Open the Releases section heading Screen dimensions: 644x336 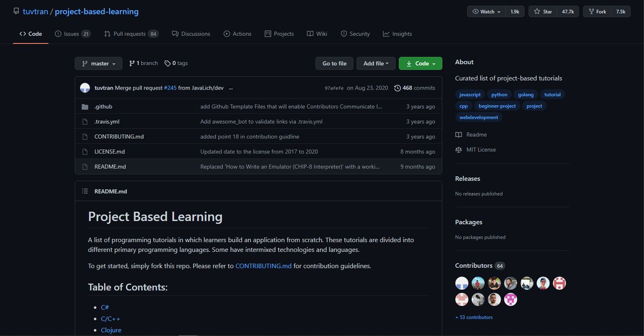coord(467,178)
